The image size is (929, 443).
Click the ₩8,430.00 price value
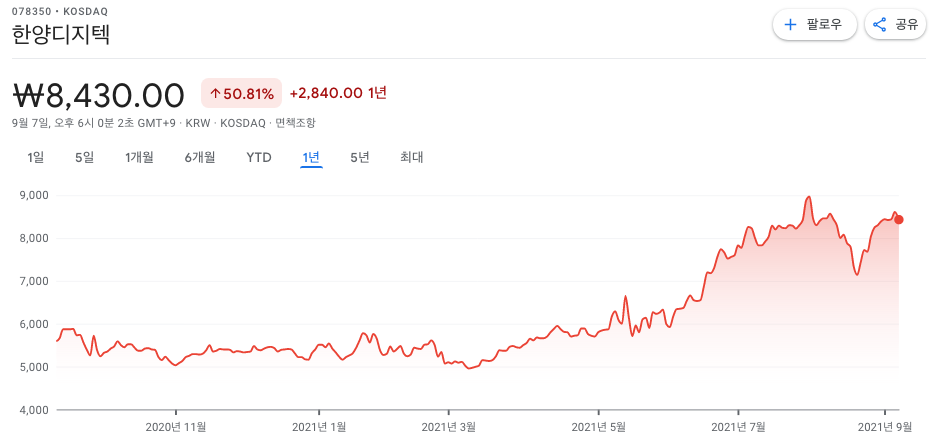click(98, 95)
